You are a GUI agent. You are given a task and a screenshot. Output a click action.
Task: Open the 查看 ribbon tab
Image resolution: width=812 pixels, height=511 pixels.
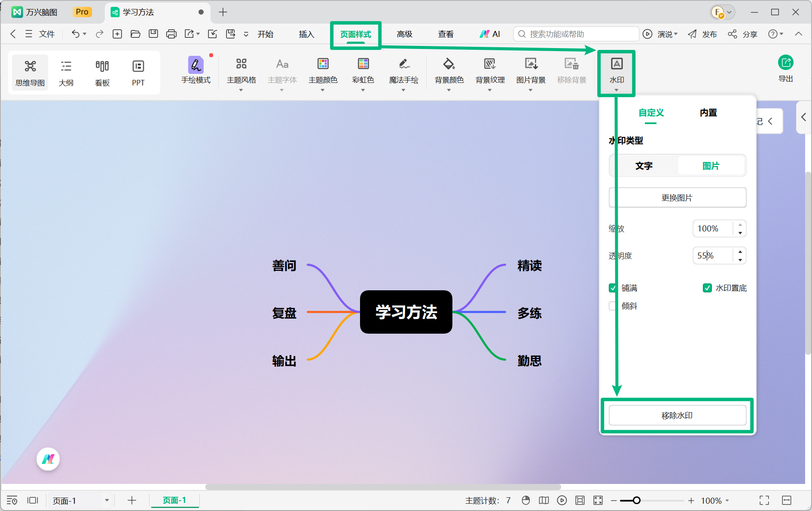click(x=446, y=34)
